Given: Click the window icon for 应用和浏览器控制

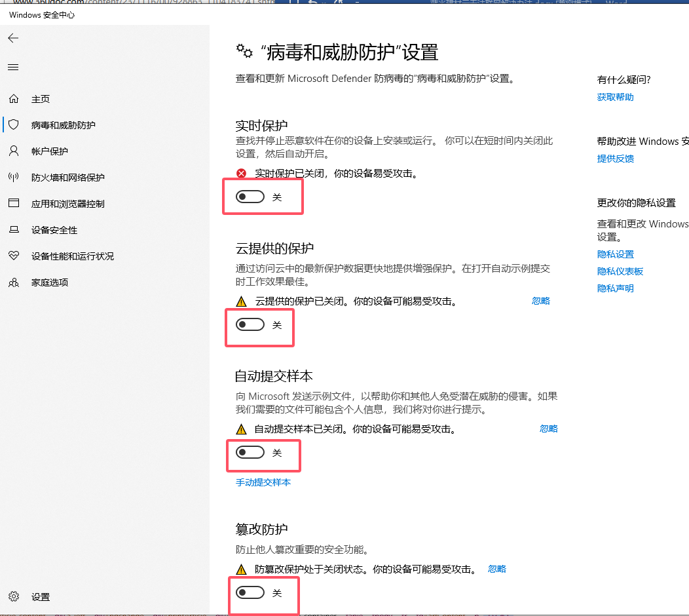Looking at the screenshot, I should [x=14, y=203].
